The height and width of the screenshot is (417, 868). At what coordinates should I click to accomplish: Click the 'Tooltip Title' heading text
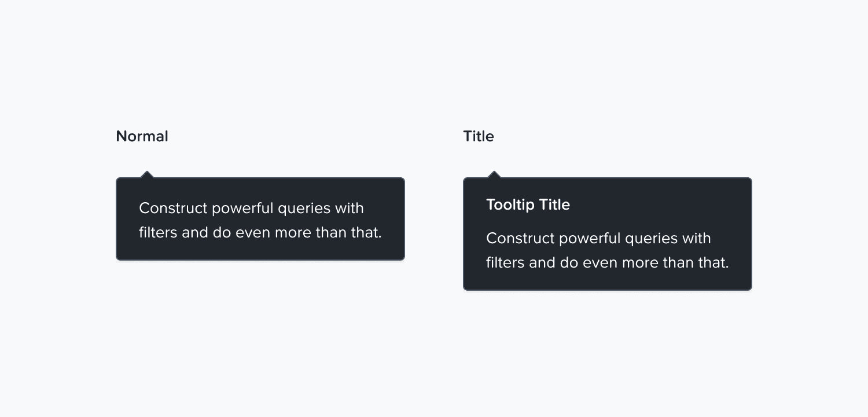pyautogui.click(x=528, y=204)
